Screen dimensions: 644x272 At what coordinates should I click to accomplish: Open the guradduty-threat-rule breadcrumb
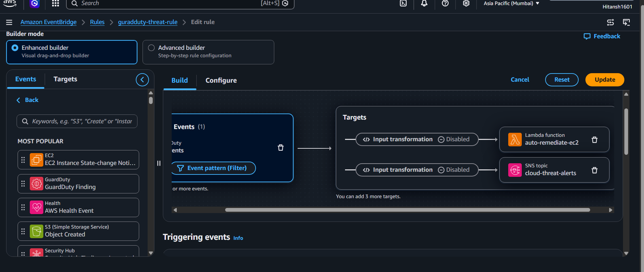tap(148, 22)
